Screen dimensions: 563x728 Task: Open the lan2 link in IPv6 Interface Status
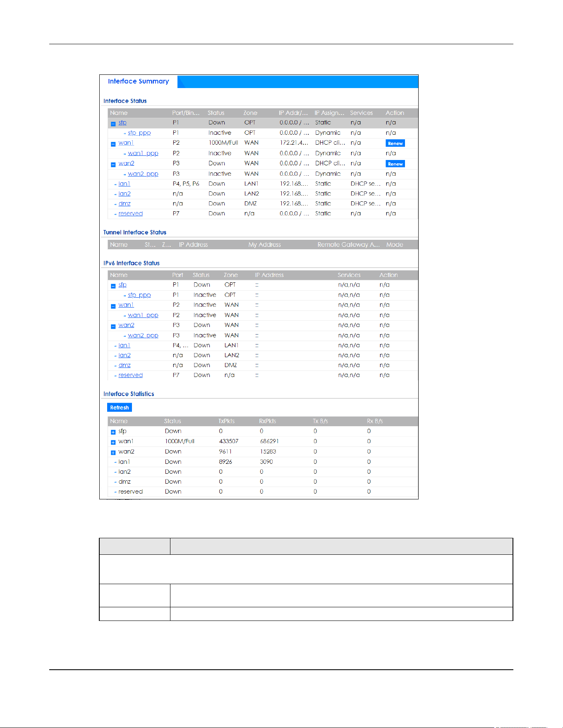point(125,355)
